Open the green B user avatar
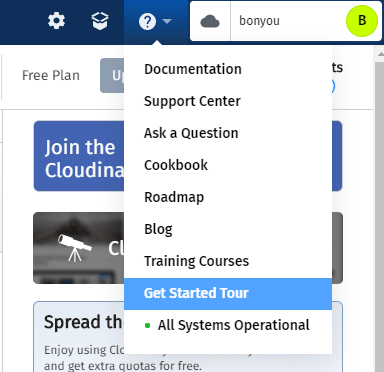 point(362,21)
